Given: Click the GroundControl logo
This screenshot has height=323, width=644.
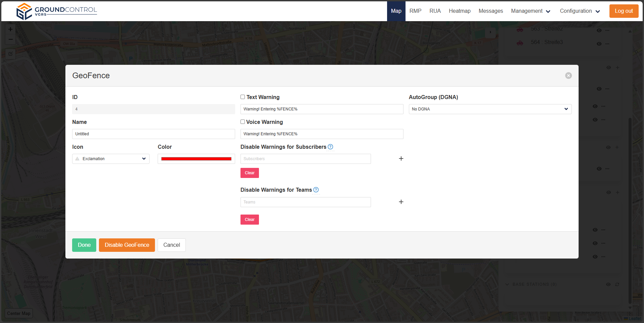Looking at the screenshot, I should point(56,11).
